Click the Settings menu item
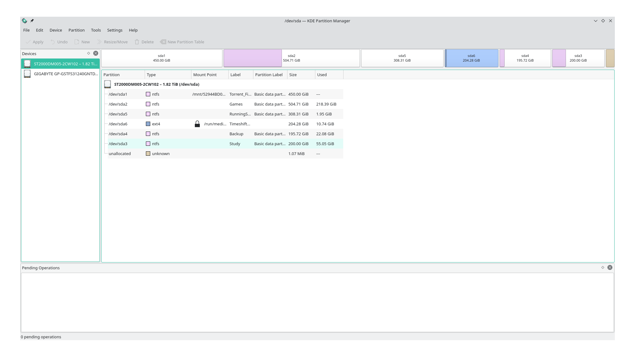This screenshot has height=364, width=635. click(114, 30)
